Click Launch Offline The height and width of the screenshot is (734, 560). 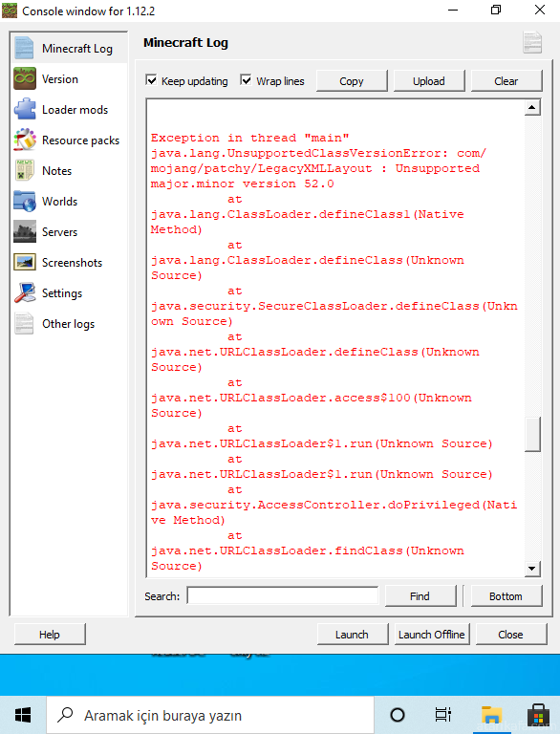pos(432,635)
